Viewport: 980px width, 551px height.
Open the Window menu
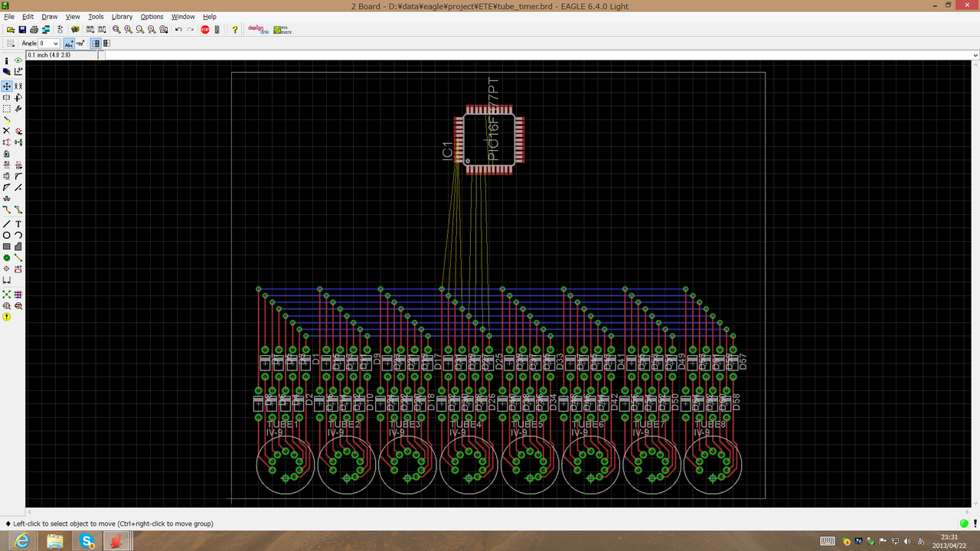183,17
